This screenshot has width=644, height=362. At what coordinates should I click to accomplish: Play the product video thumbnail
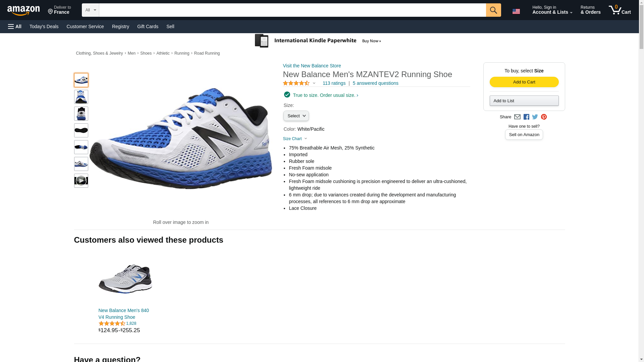click(81, 181)
